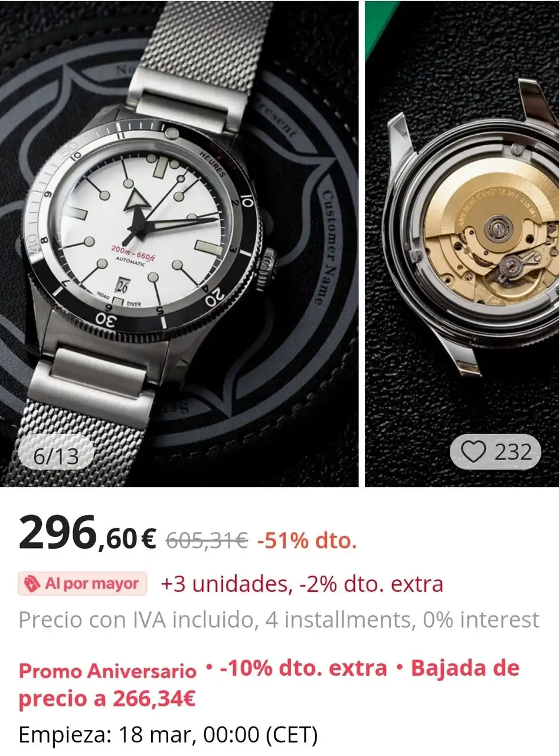Tap the heart favorite icon
Viewport: 559px width, 756px height.
click(473, 452)
